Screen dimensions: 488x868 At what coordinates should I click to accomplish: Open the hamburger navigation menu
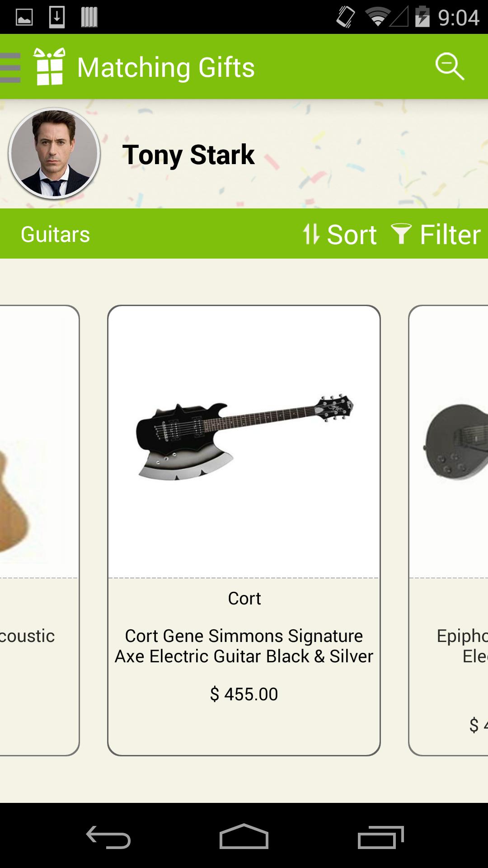click(x=11, y=67)
